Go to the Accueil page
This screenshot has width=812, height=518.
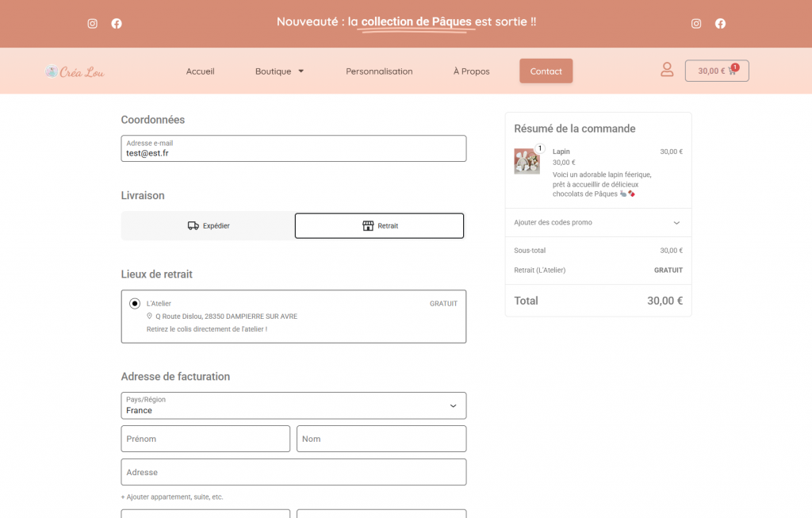click(x=200, y=71)
